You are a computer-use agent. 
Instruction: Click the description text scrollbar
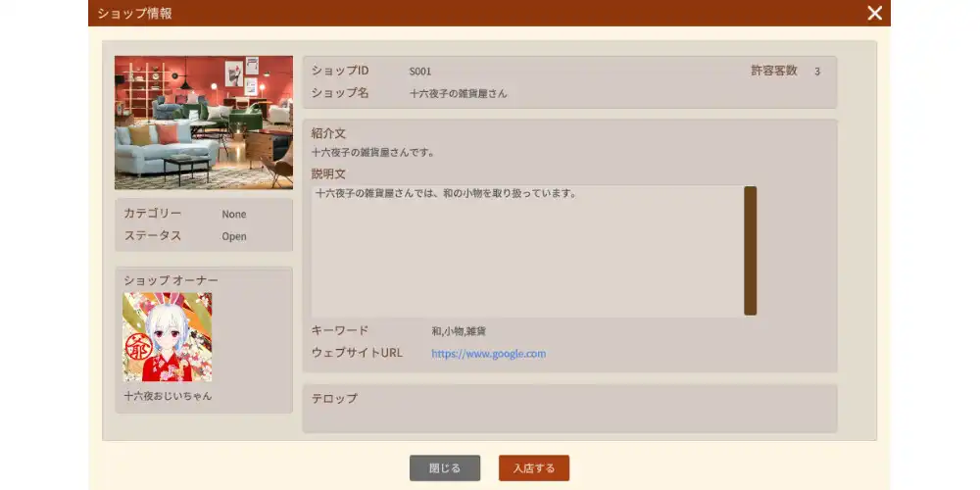tap(750, 251)
